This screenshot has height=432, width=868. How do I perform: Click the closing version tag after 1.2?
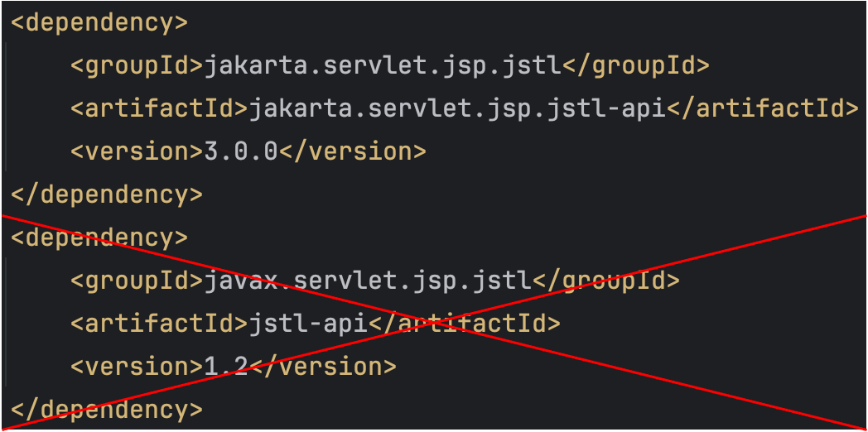point(323,366)
